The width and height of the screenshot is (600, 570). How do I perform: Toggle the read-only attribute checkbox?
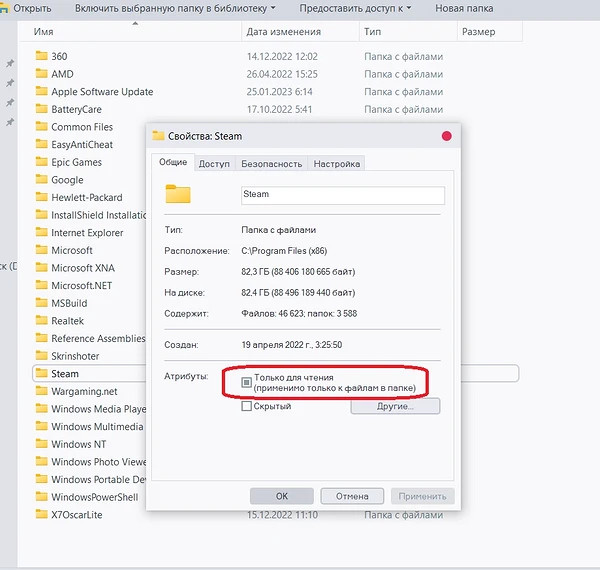pyautogui.click(x=247, y=382)
